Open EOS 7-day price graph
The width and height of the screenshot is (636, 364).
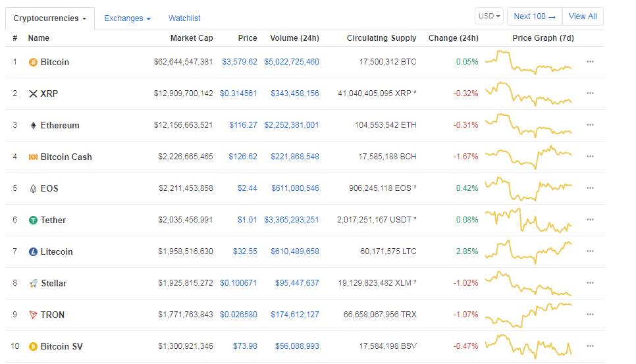click(529, 189)
